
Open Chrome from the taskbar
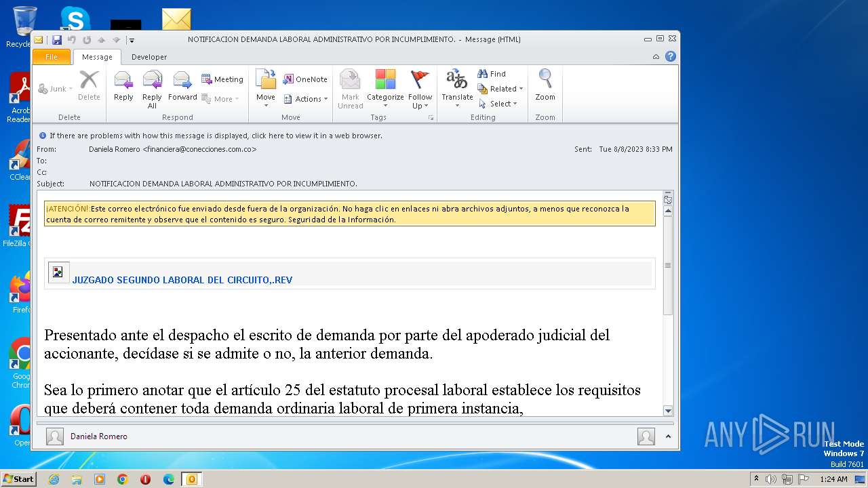point(122,479)
